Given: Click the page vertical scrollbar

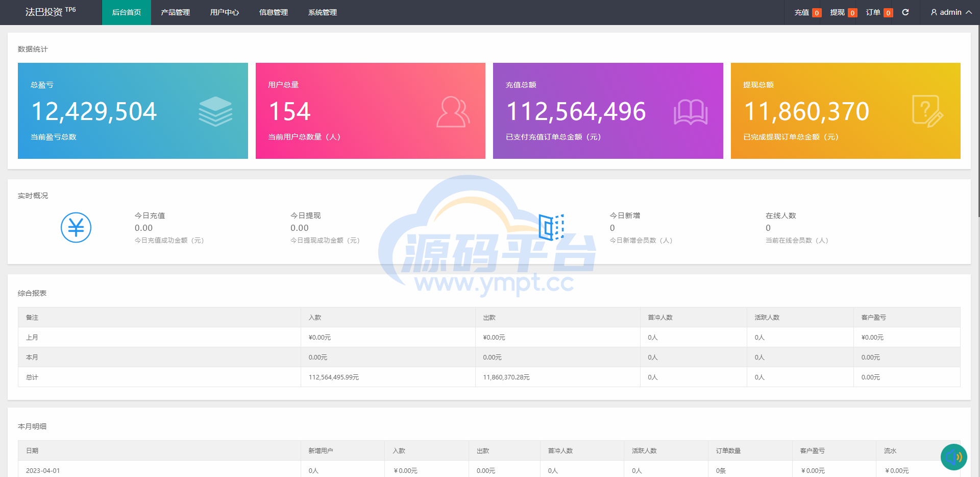Looking at the screenshot, I should 978,121.
